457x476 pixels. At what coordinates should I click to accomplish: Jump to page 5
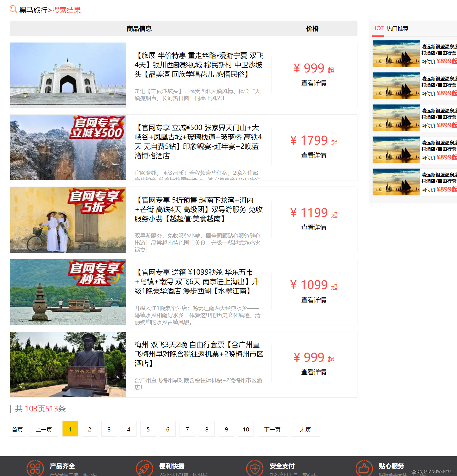pyautogui.click(x=148, y=429)
